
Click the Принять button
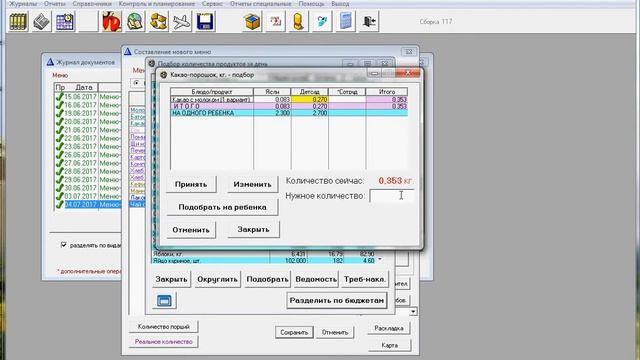(x=191, y=184)
